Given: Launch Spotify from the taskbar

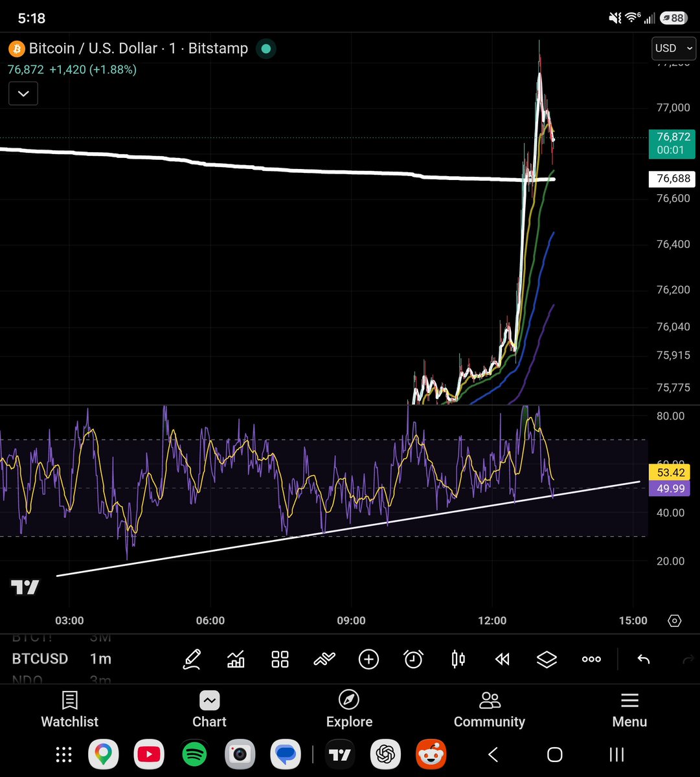Looking at the screenshot, I should pos(194,754).
